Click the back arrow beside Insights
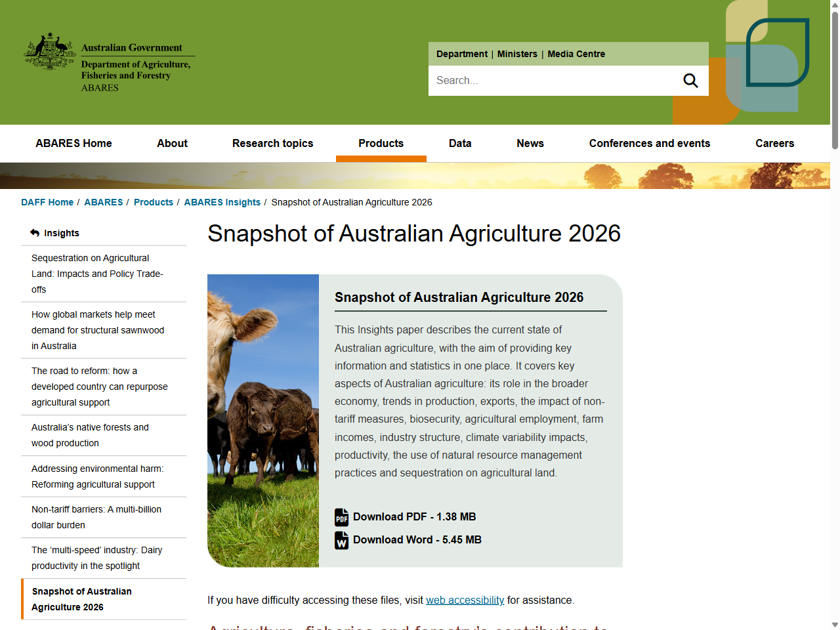This screenshot has height=630, width=840. (33, 232)
